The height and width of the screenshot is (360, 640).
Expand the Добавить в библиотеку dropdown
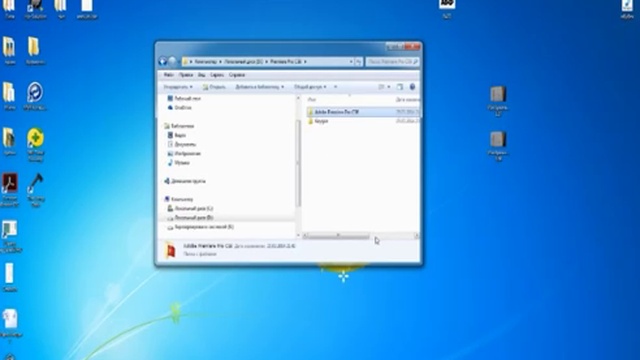click(x=259, y=87)
